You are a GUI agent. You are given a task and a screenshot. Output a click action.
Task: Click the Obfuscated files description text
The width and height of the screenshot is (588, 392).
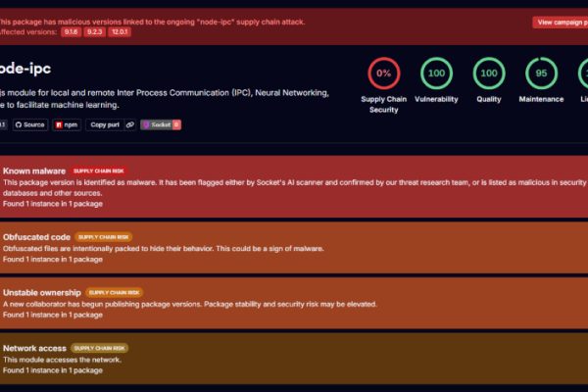pos(163,248)
